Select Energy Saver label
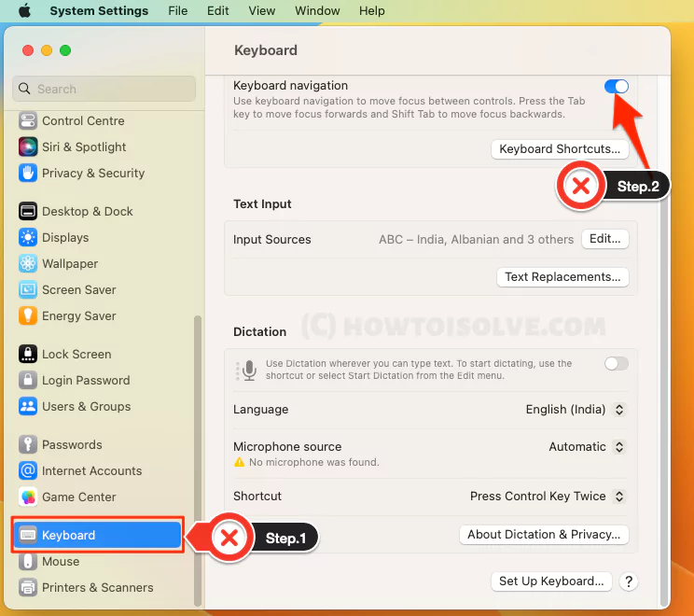This screenshot has width=694, height=616. coord(79,315)
